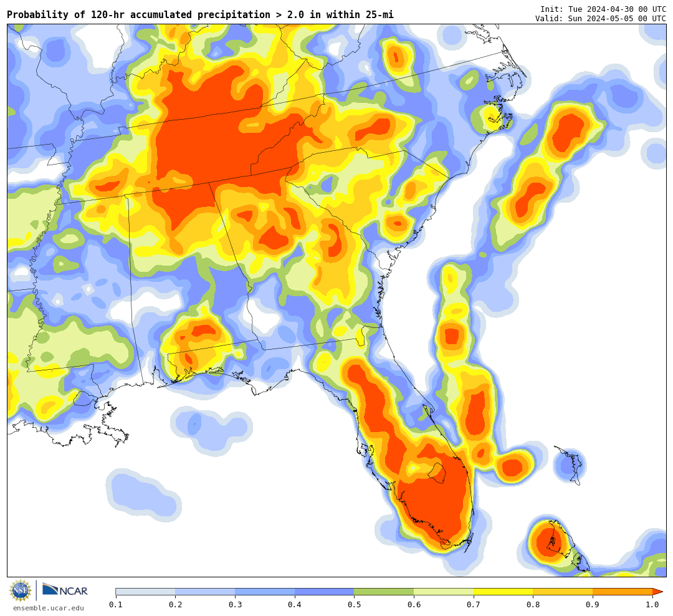The width and height of the screenshot is (673, 616).
Task: Click the 0.3–0.4 blue colorbar segment
Action: coord(265,592)
